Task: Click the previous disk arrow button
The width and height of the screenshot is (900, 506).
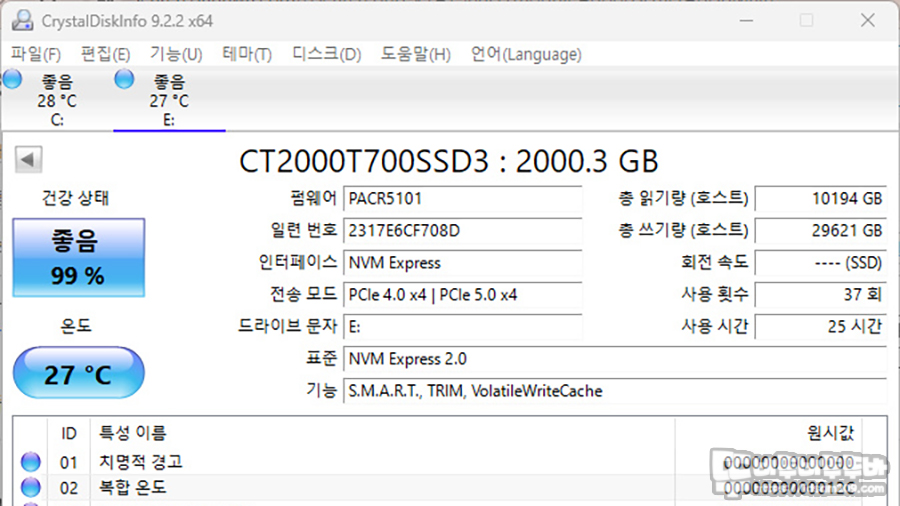Action: coord(28,159)
